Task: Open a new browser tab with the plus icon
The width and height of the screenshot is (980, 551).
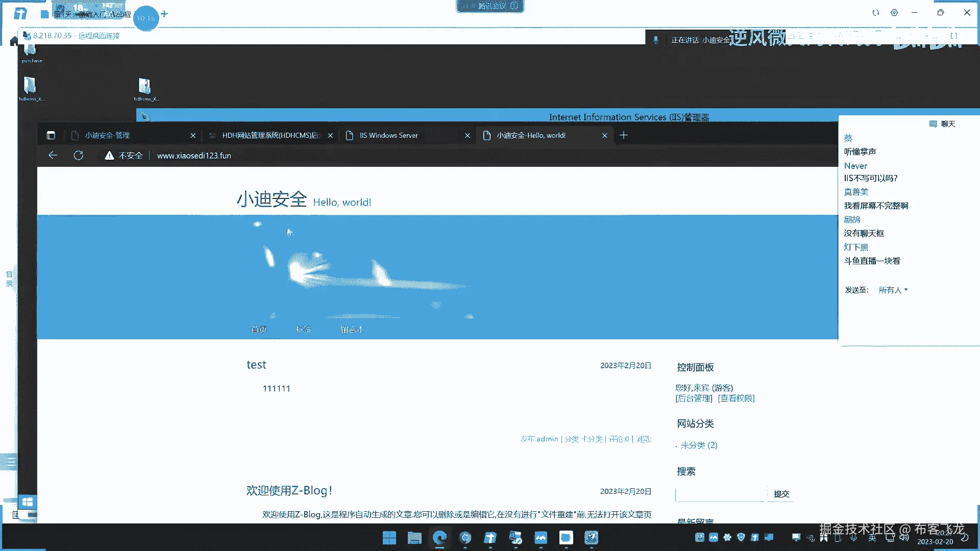Action: 623,135
